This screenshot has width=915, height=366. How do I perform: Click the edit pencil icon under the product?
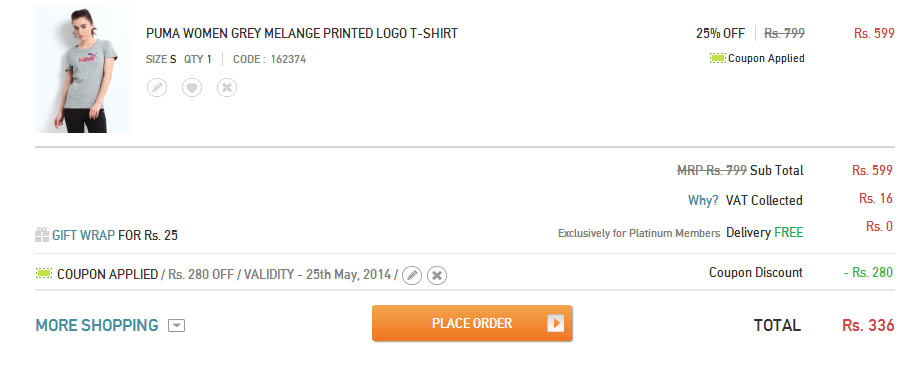[156, 88]
